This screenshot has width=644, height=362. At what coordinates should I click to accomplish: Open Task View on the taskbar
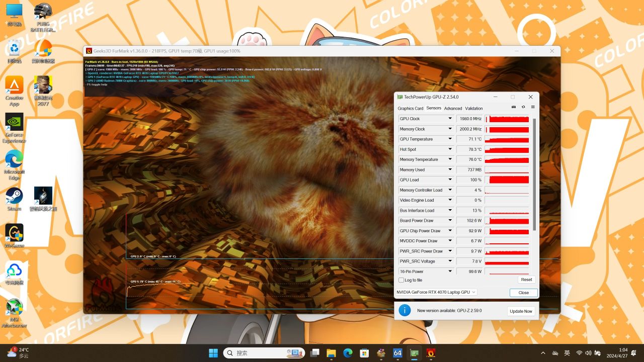tap(314, 353)
